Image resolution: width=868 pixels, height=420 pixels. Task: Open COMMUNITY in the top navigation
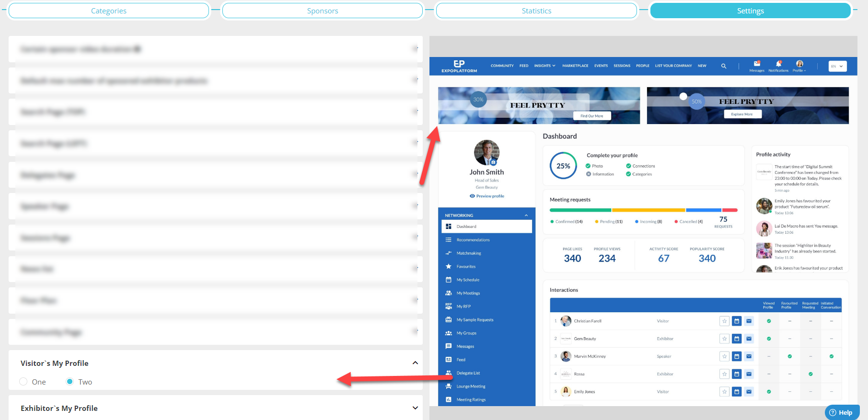(502, 66)
